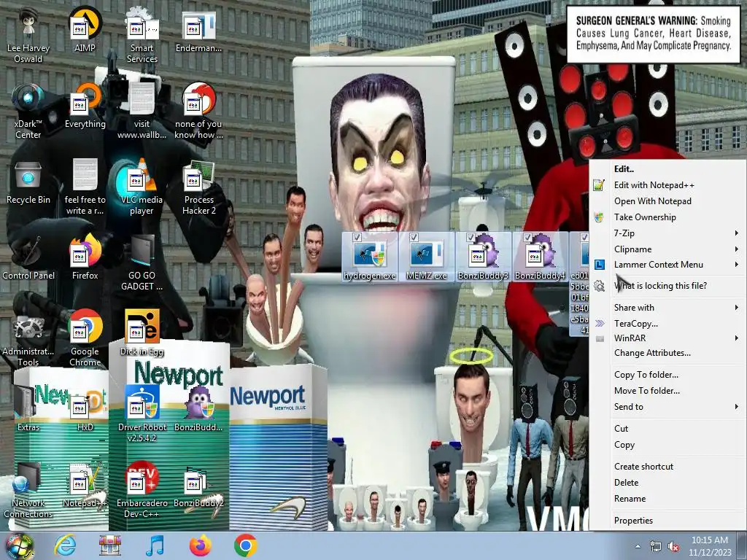Image resolution: width=747 pixels, height=560 pixels.
Task: Select the 'none of you know how' icon
Action: click(198, 112)
